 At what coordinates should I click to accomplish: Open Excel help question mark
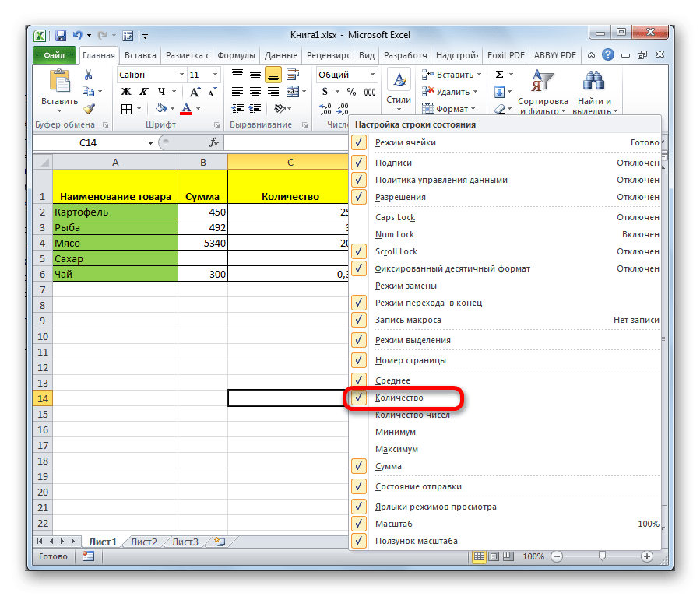click(x=607, y=55)
